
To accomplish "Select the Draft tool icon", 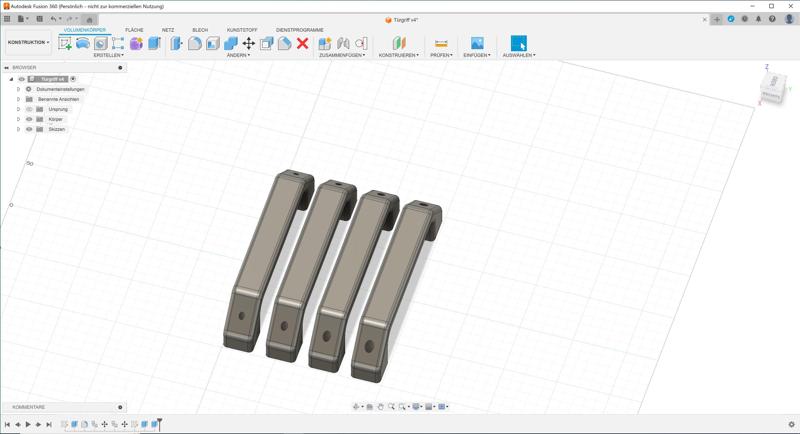I will tap(284, 43).
